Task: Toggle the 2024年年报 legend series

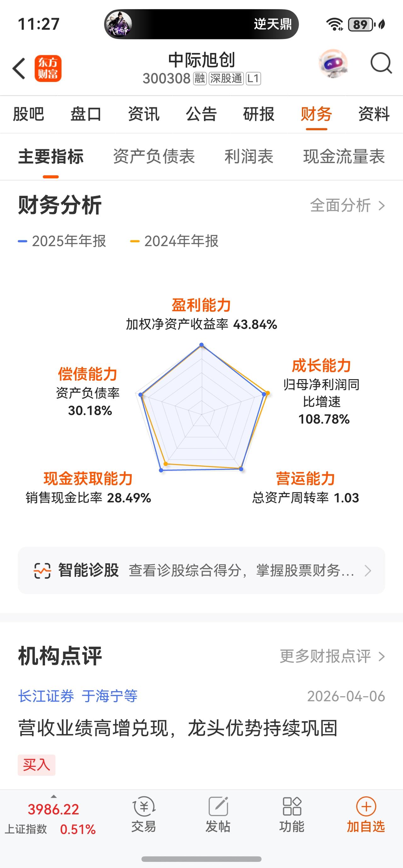Action: point(174,241)
